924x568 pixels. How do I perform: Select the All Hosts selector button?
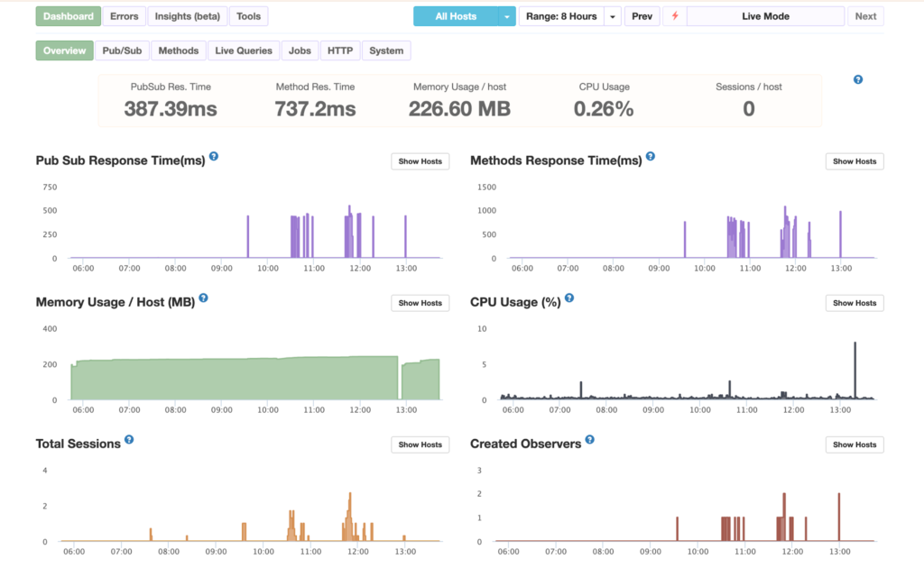tap(456, 16)
